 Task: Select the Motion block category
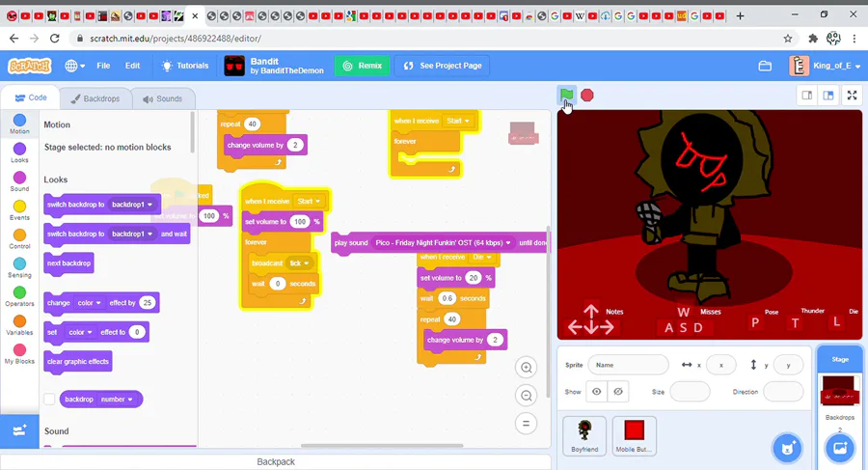(19, 124)
